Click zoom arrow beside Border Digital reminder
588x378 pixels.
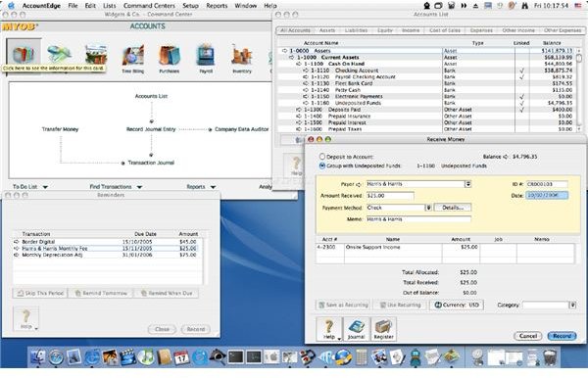click(x=16, y=242)
